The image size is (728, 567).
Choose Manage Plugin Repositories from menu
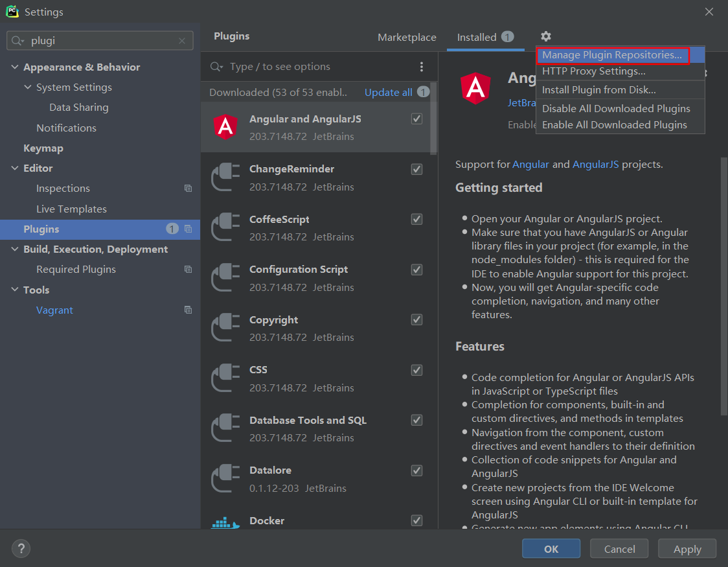point(620,55)
